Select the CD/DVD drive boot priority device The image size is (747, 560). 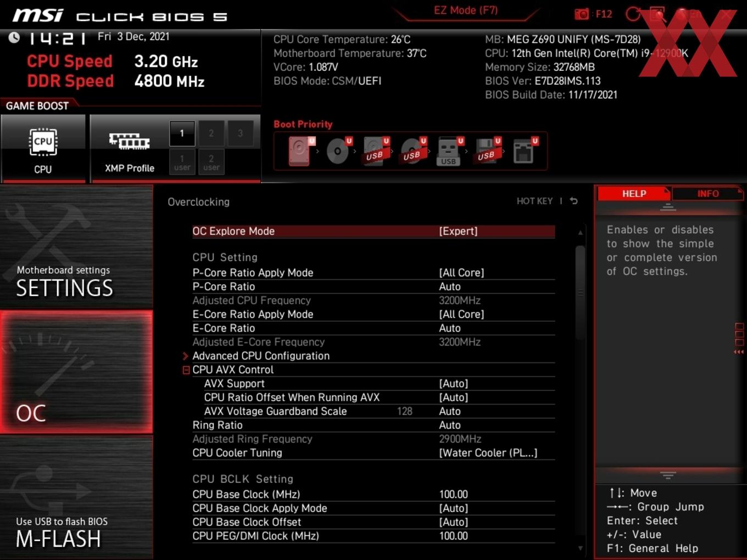tap(338, 151)
